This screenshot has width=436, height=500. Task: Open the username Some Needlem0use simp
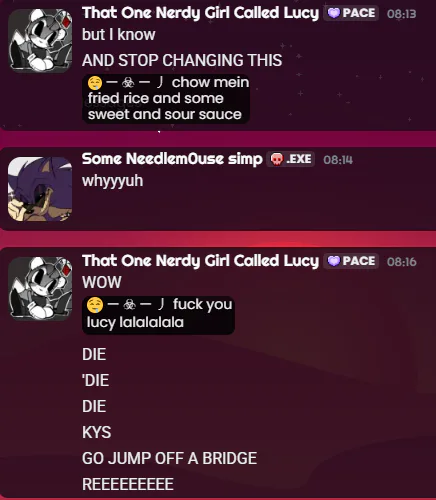tap(172, 159)
